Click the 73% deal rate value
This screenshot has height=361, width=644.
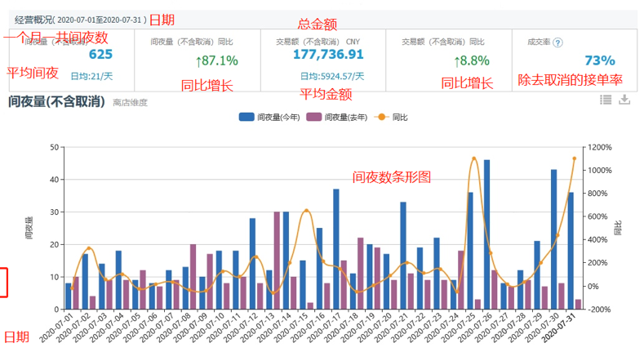point(600,61)
